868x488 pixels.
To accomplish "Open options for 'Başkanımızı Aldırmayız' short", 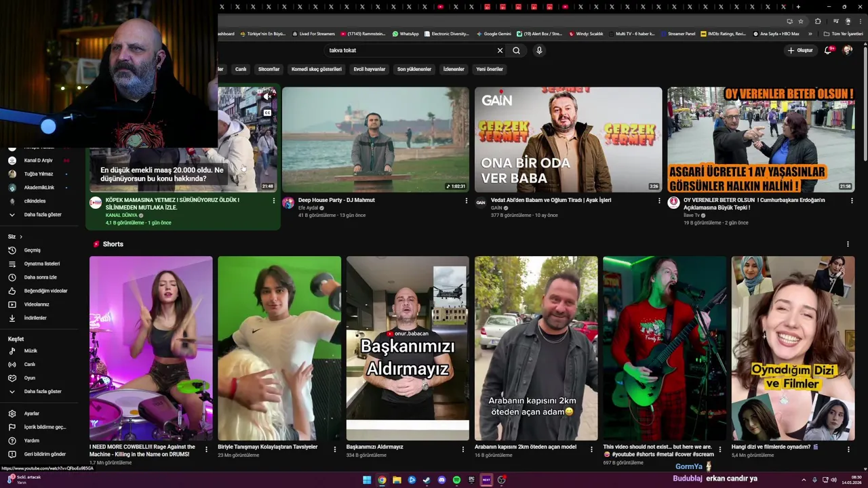I will pos(463,449).
